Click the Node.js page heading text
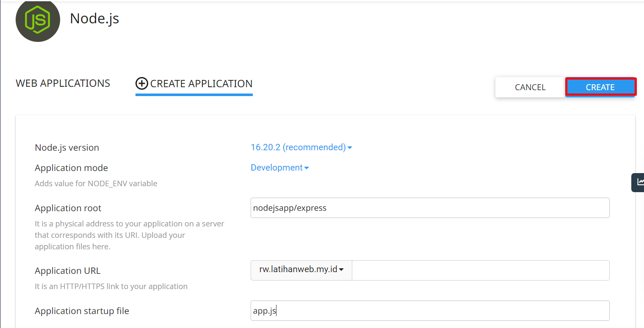 94,18
